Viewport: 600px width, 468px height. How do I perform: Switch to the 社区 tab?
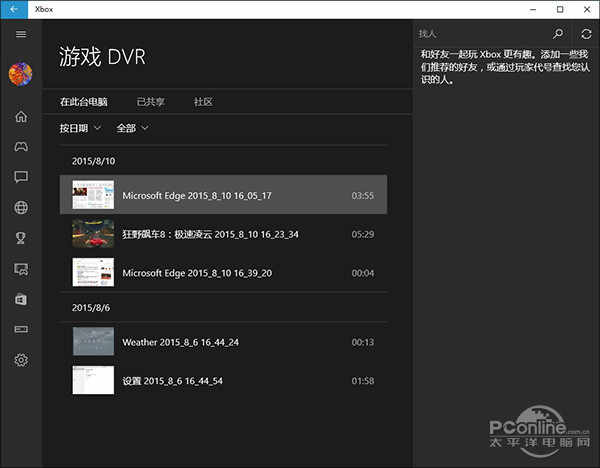tap(203, 102)
